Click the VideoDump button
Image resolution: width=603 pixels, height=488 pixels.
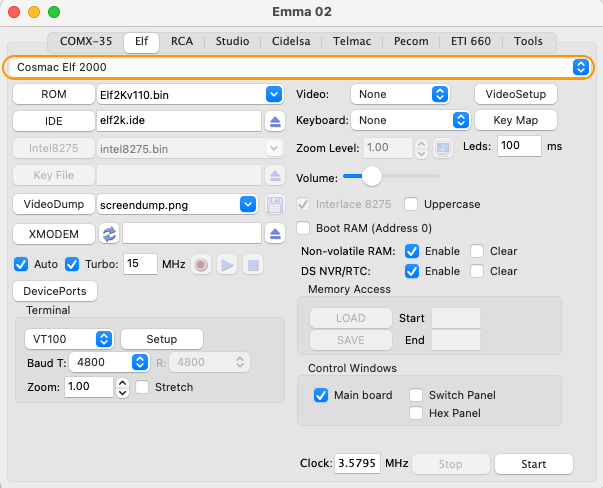click(54, 204)
